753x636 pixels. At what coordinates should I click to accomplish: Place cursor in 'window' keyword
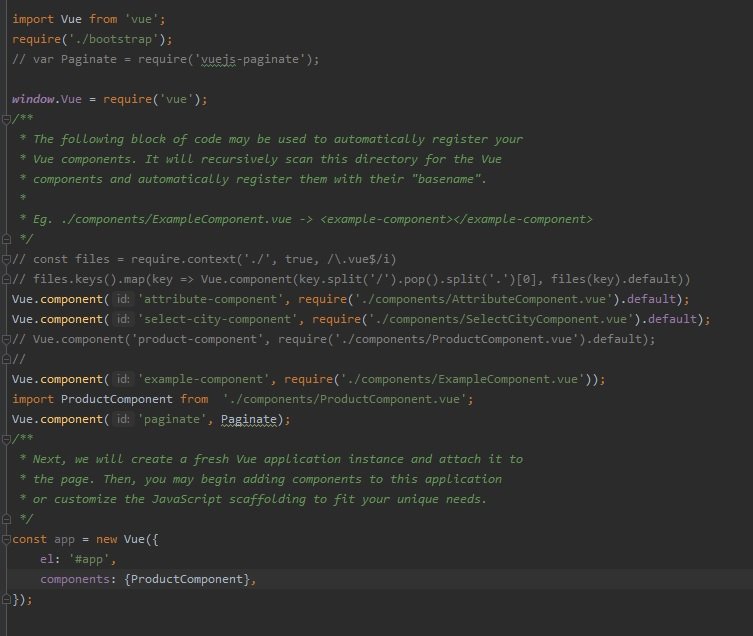point(33,99)
